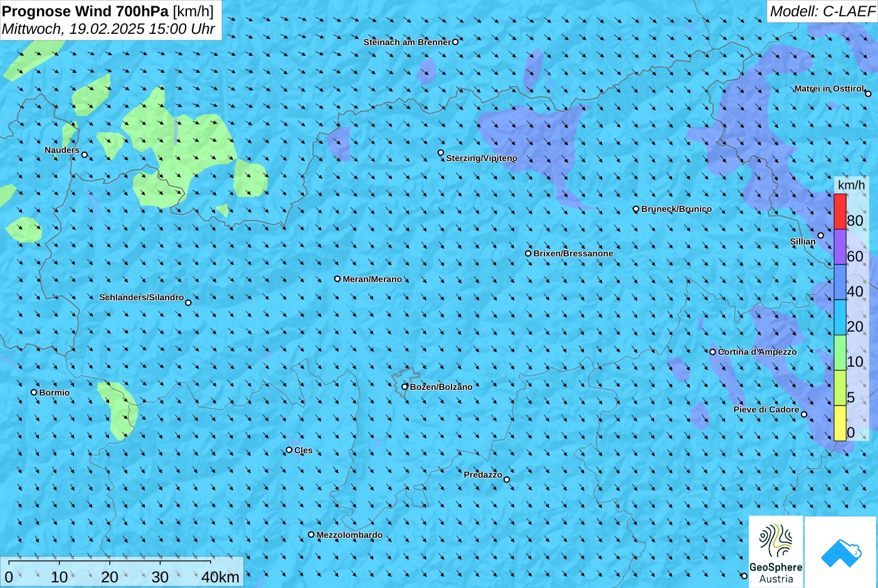The image size is (878, 588).
Task: Click the Meran/Merano location marker
Action: pos(337,279)
